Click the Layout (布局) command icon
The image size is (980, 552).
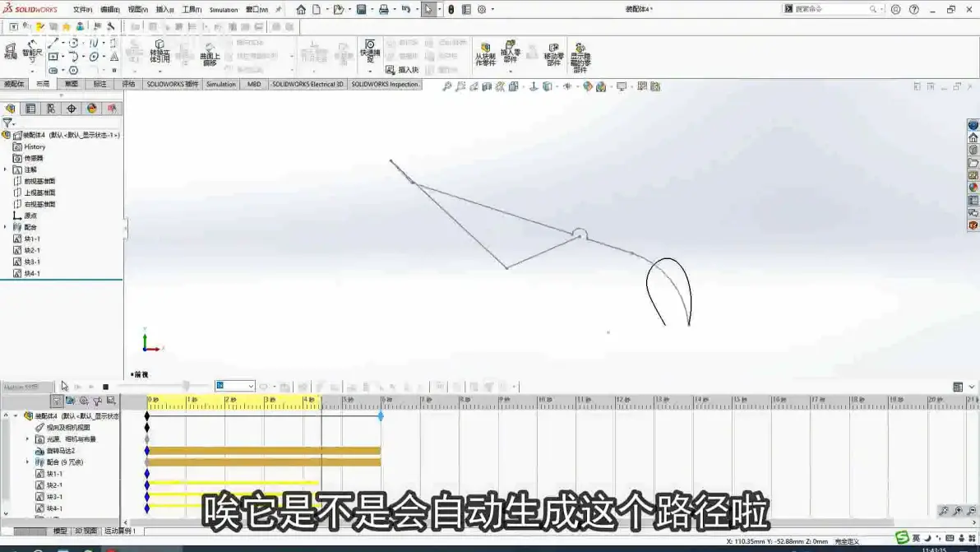[x=10, y=52]
